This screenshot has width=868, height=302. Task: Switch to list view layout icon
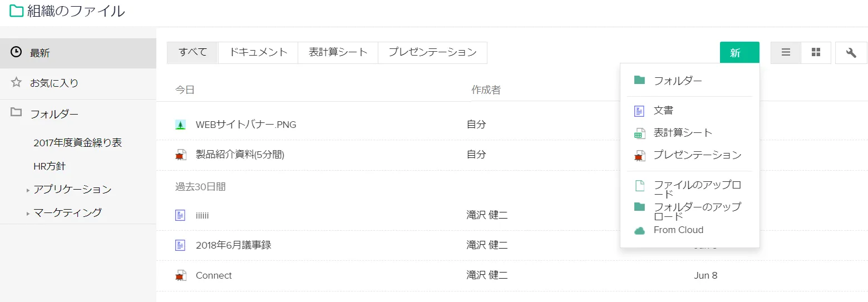(786, 53)
